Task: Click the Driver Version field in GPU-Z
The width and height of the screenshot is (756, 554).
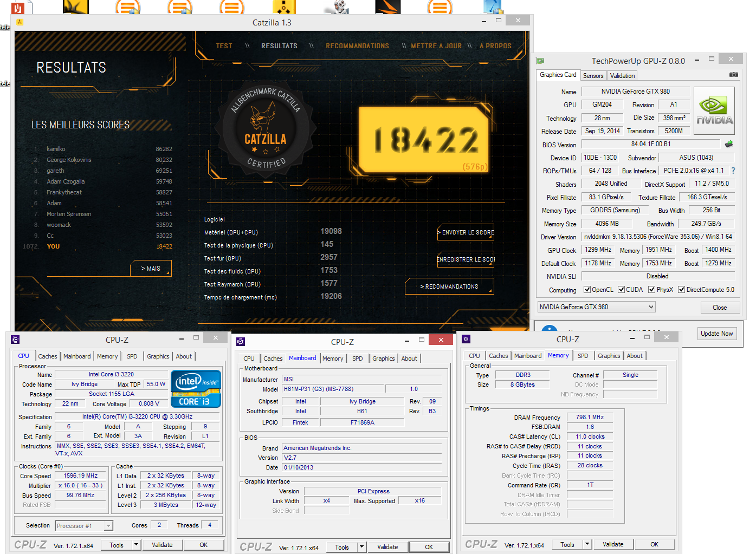Action: (658, 237)
